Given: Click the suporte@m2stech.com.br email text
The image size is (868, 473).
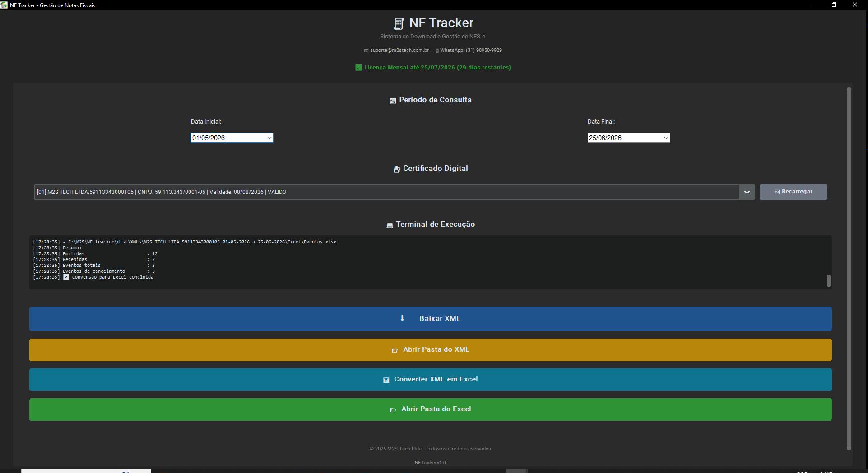Looking at the screenshot, I should [399, 51].
